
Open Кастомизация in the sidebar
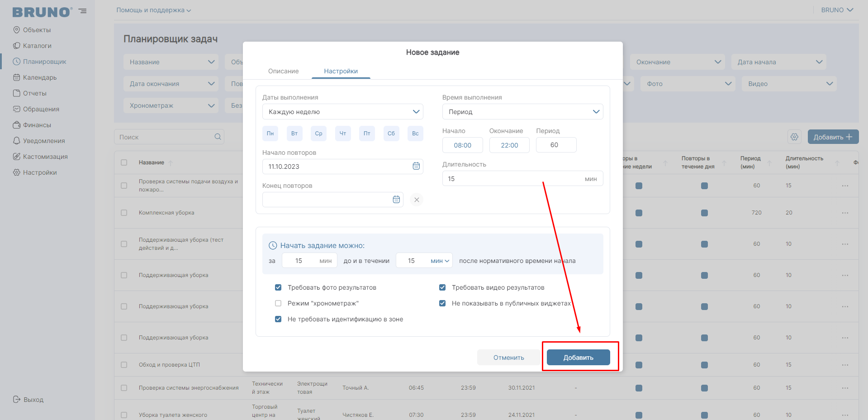tap(40, 157)
